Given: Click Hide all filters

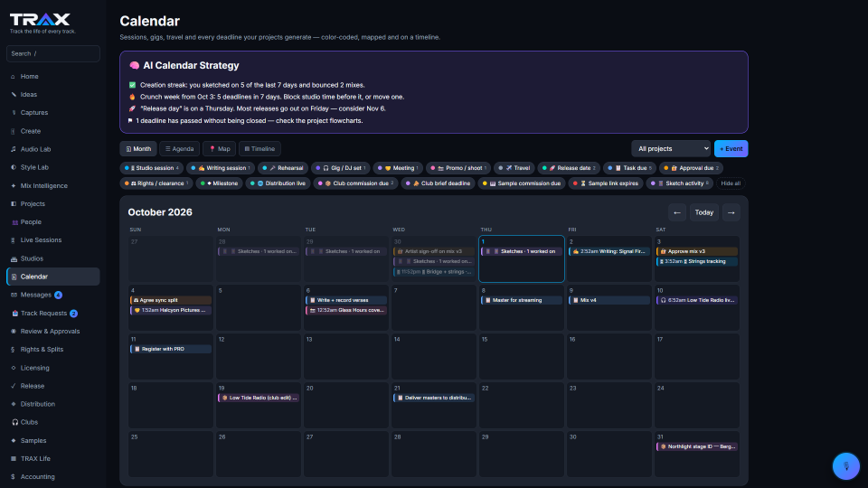Looking at the screenshot, I should coord(731,183).
